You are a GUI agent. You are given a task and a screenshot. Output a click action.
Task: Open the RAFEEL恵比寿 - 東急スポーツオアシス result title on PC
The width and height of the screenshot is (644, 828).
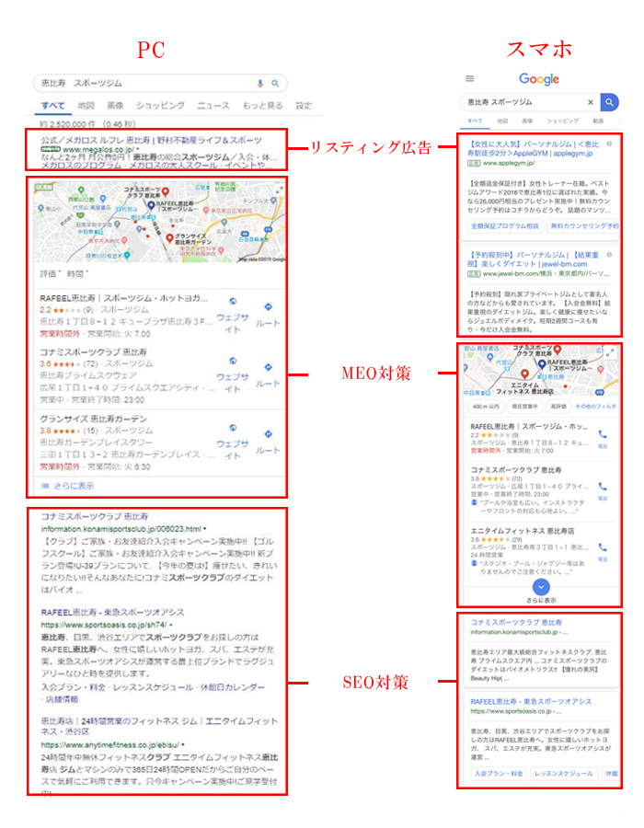pos(113,613)
